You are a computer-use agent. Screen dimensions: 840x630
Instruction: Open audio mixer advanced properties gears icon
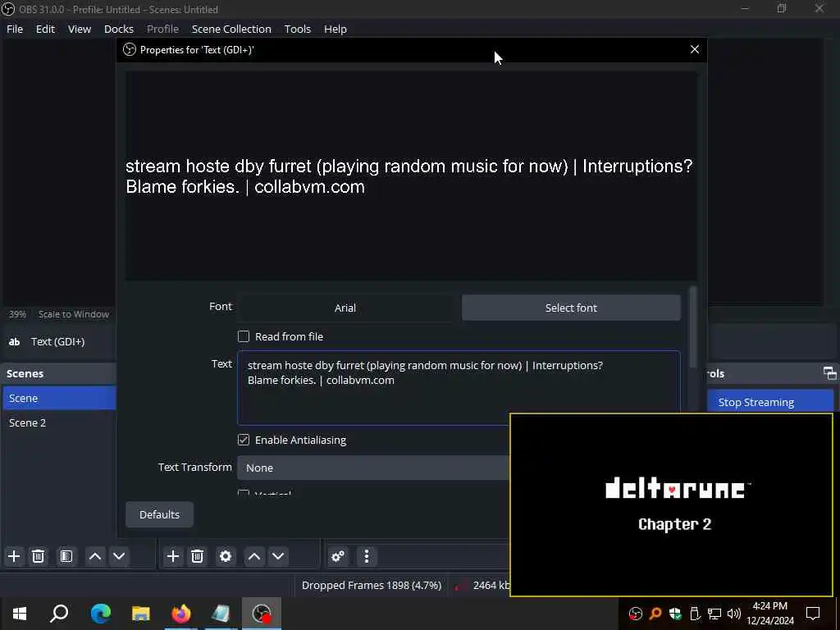[338, 556]
